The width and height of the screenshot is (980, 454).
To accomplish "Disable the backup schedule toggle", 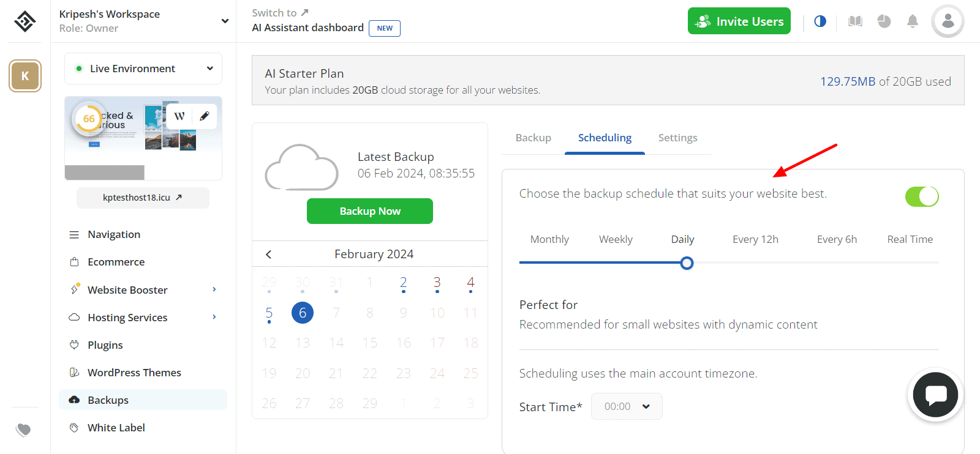I will (921, 196).
